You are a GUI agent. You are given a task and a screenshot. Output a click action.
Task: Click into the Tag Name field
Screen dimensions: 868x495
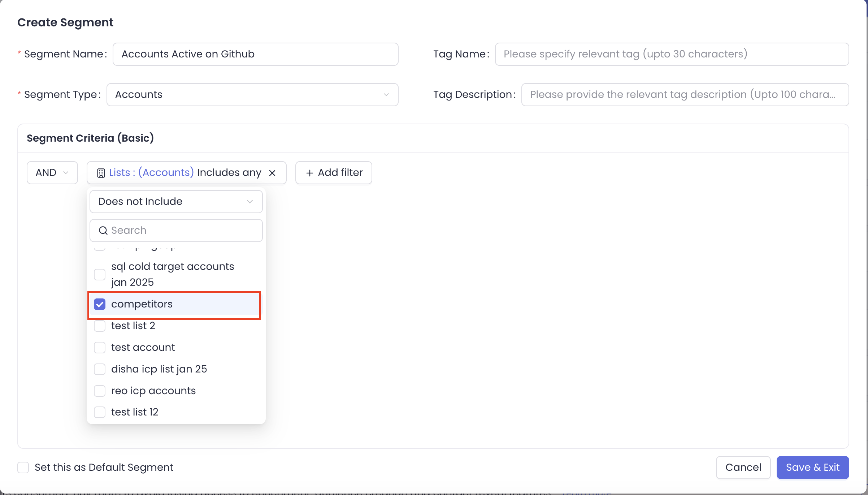(x=672, y=54)
